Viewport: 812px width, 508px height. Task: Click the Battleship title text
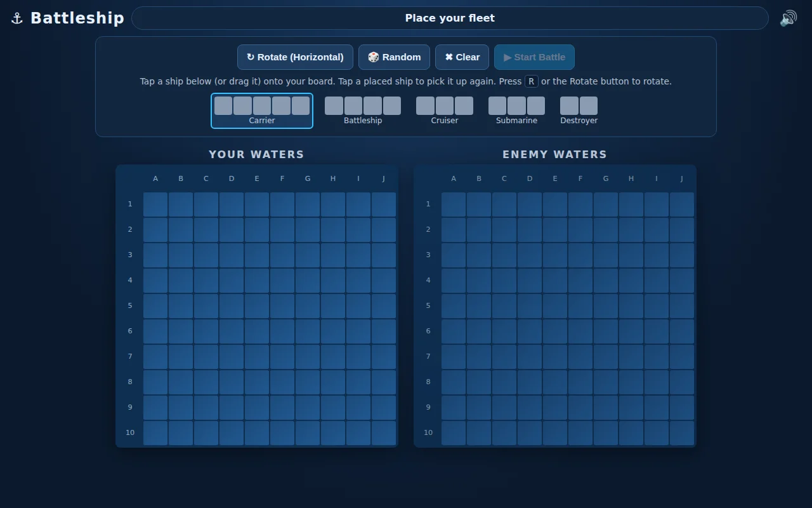[x=77, y=18]
